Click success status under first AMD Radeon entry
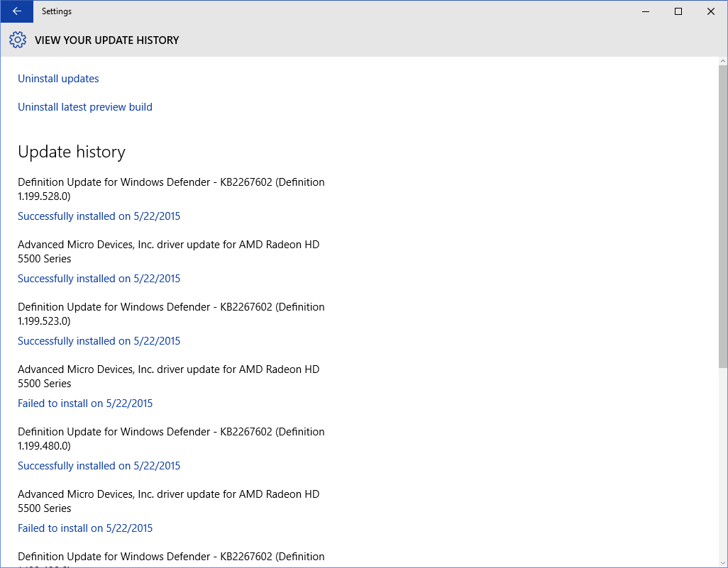 [x=99, y=279]
